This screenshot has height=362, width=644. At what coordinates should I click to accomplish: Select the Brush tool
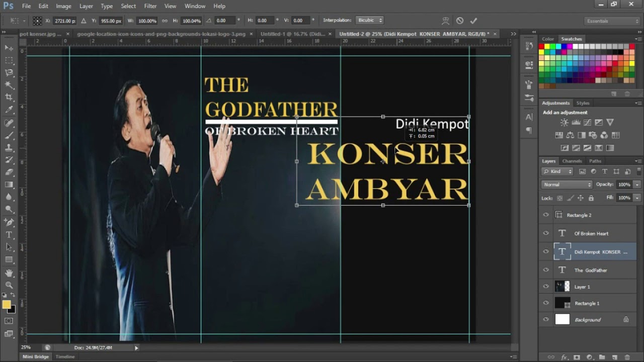(9, 135)
